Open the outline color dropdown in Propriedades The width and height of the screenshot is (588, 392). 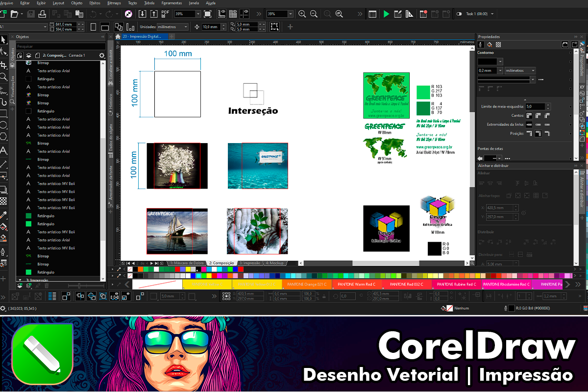click(500, 61)
